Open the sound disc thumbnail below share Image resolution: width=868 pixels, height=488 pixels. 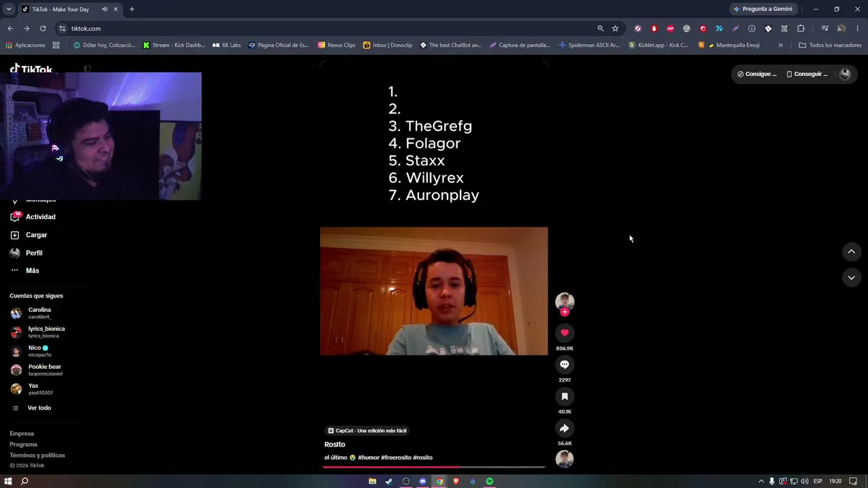564,459
